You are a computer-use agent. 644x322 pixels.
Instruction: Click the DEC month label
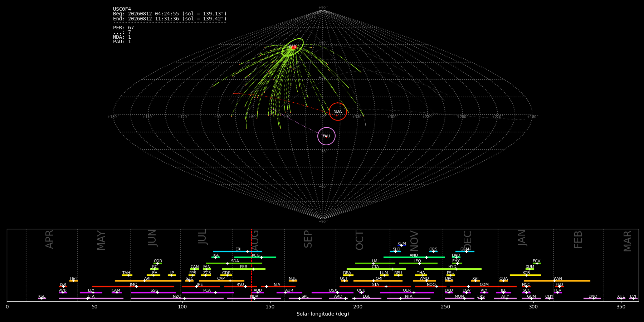coord(468,240)
